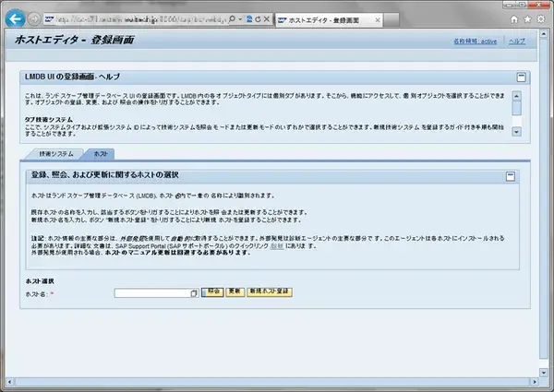
Task: Open browser Tools gear icon
Action: (541, 19)
